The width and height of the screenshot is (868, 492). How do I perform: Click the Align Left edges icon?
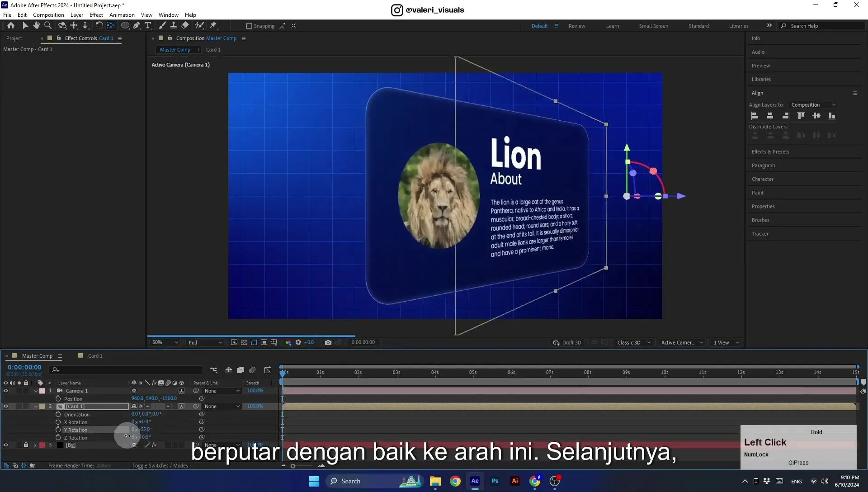755,116
